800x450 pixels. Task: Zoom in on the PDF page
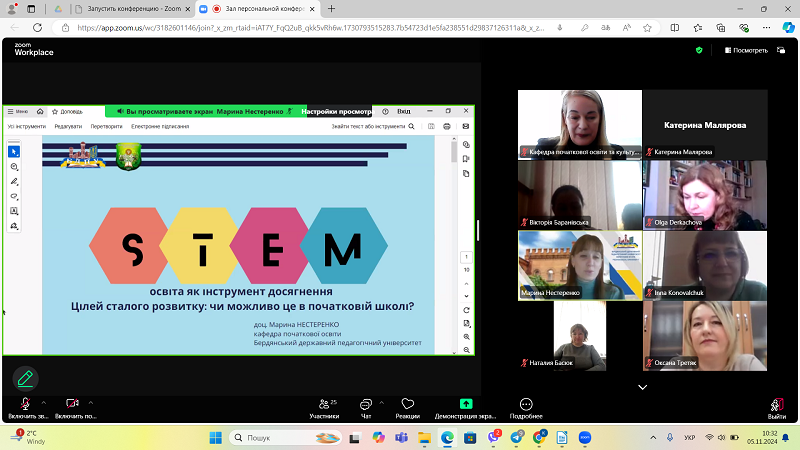(x=466, y=337)
